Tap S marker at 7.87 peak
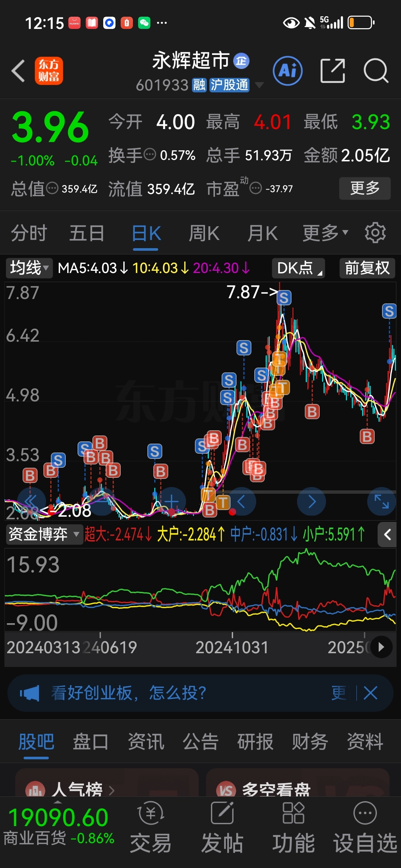Image resolution: width=401 pixels, height=868 pixels. point(284,297)
